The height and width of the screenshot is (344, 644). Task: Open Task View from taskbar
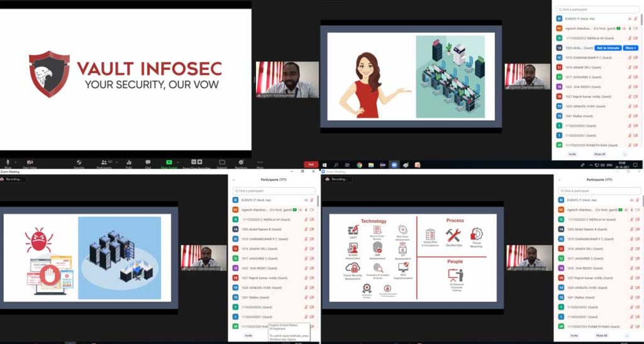click(347, 165)
